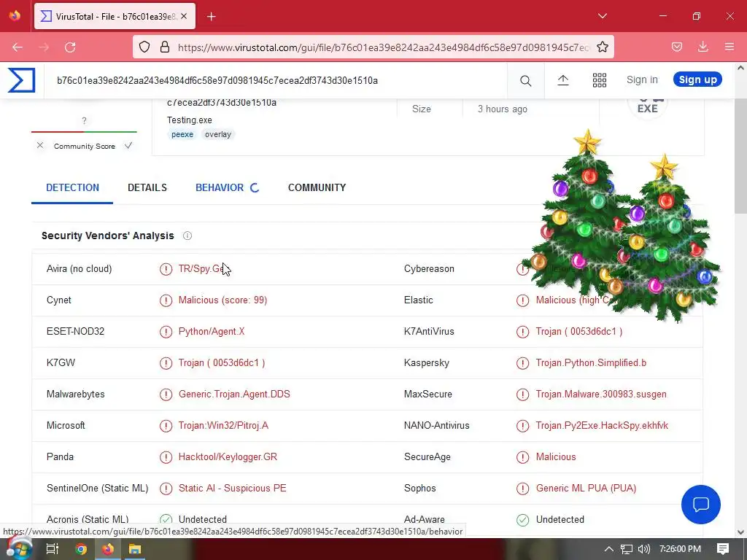Open the Pocket save icon
This screenshot has width=747, height=560.
click(676, 47)
